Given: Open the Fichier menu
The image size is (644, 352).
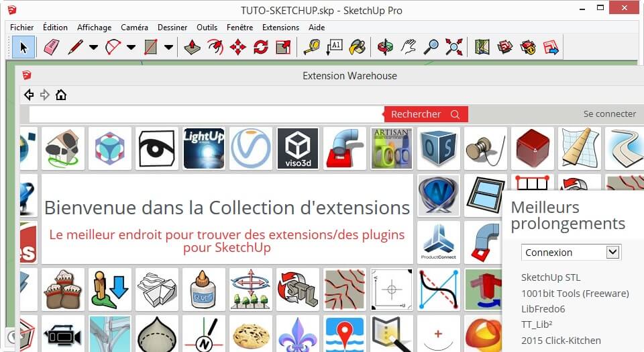Looking at the screenshot, I should pos(21,27).
